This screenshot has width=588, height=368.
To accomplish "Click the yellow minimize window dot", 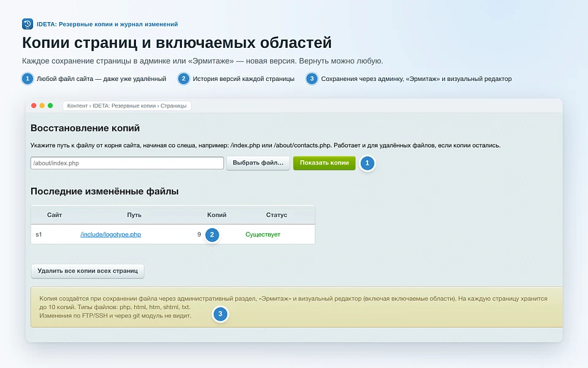I will [42, 105].
